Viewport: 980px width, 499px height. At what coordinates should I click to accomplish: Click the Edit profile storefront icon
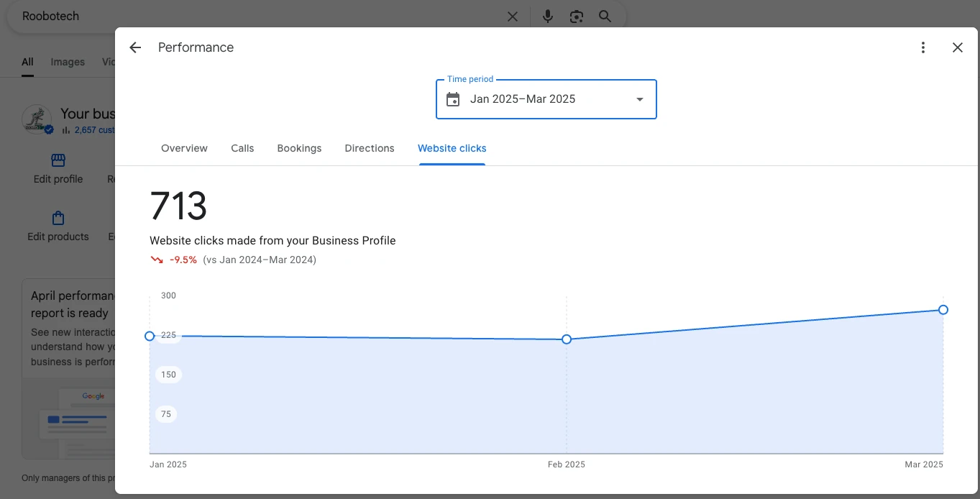click(58, 160)
